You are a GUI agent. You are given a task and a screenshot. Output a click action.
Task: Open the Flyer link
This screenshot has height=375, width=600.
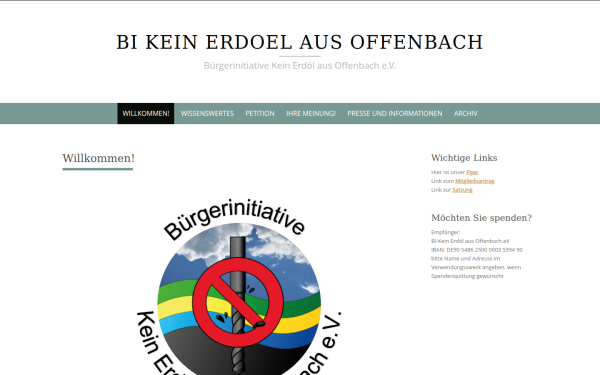472,172
